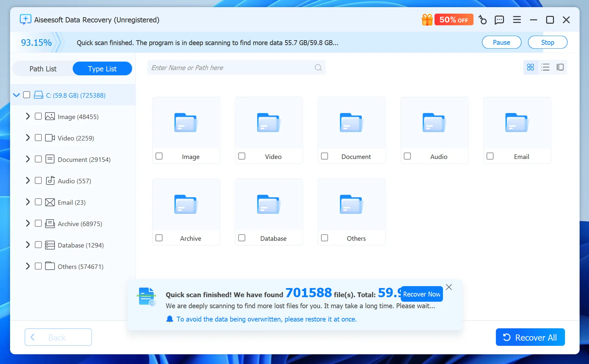Click the 93.15% scan progress indicator
The width and height of the screenshot is (589, 364).
tap(36, 42)
